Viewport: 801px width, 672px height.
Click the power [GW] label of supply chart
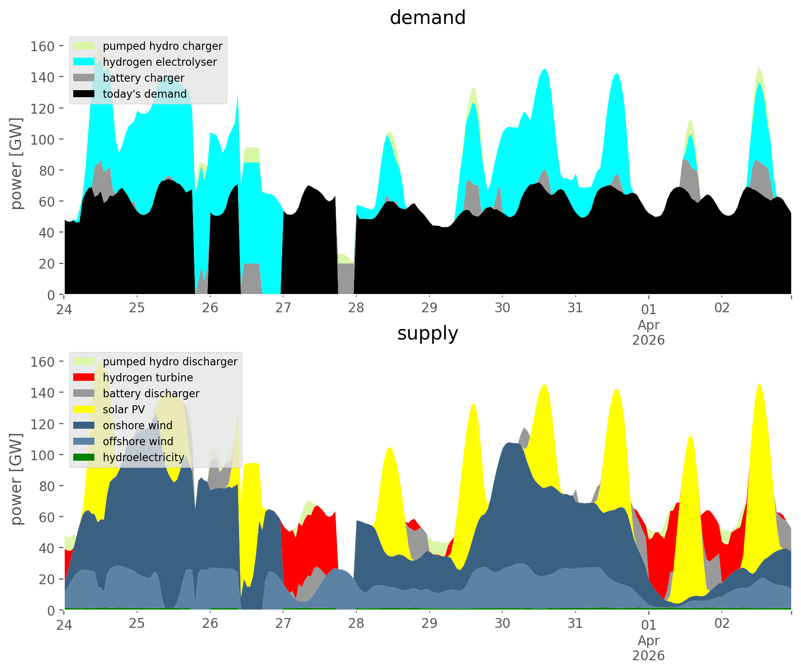pos(16,479)
